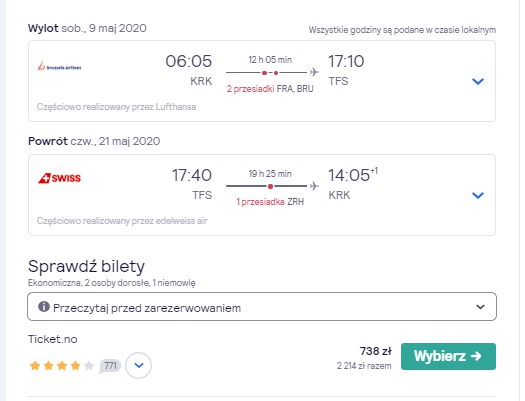Click the Ticket.no provider name

pyautogui.click(x=53, y=339)
